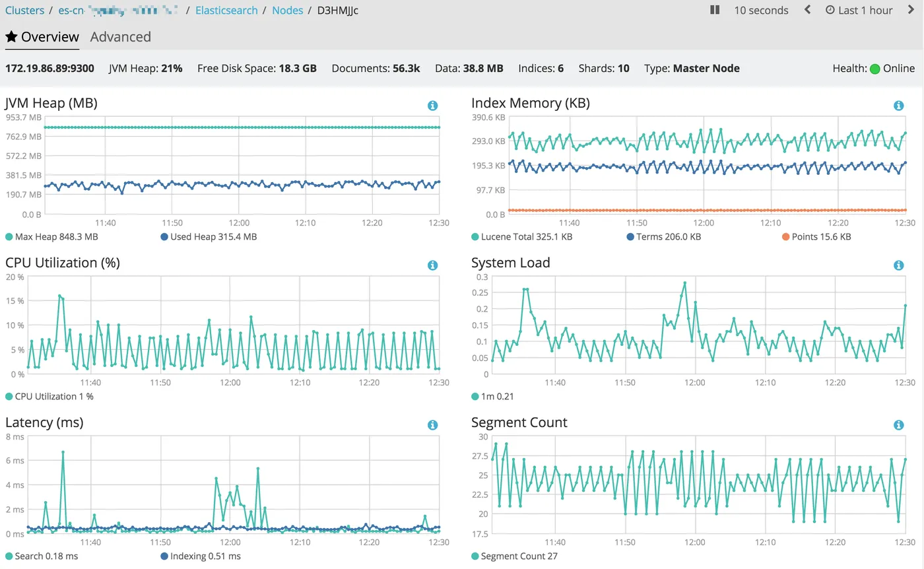Click the clock icon beside Last 1 hour
This screenshot has width=924, height=569.
tap(830, 11)
